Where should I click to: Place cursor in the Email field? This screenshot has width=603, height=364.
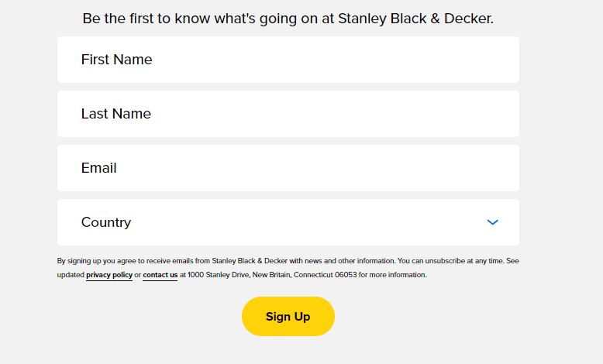pyautogui.click(x=288, y=168)
